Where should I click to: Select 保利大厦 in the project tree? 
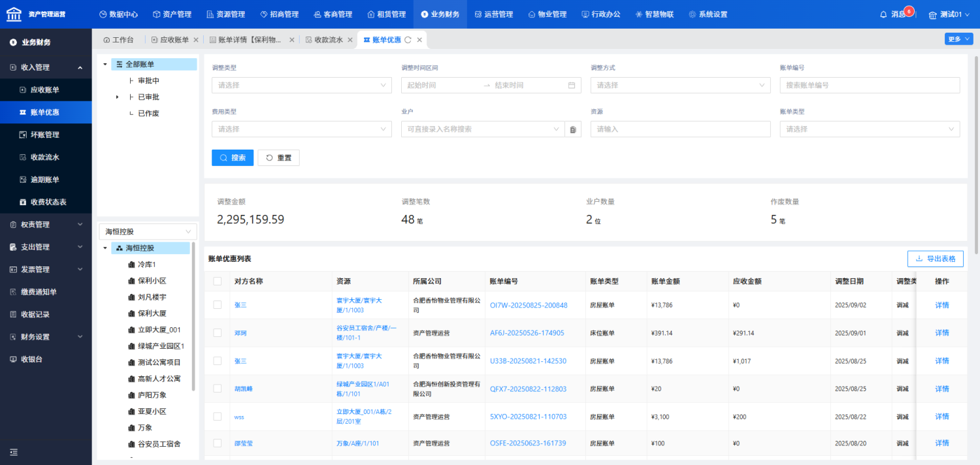click(152, 313)
